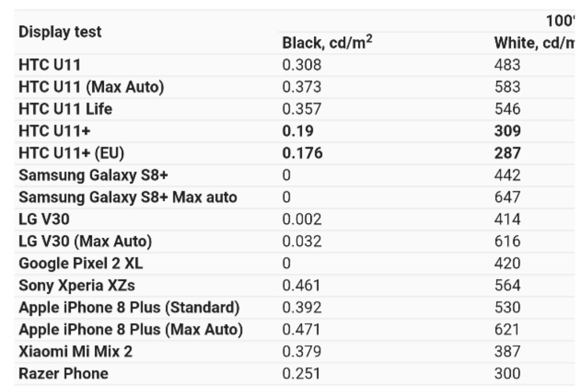Click Apple iPhone 8 Plus (Standard) label
588x390 pixels.
129,308
